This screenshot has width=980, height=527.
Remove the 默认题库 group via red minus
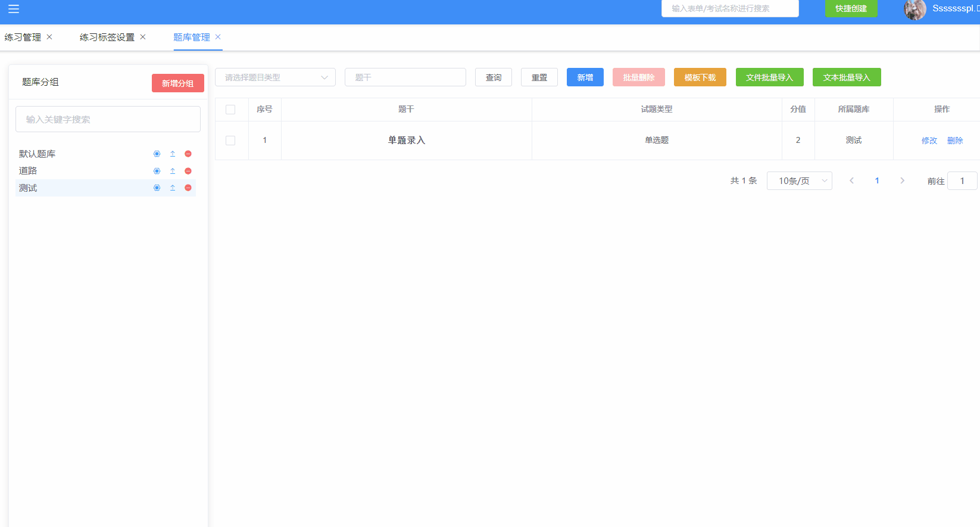(188, 154)
